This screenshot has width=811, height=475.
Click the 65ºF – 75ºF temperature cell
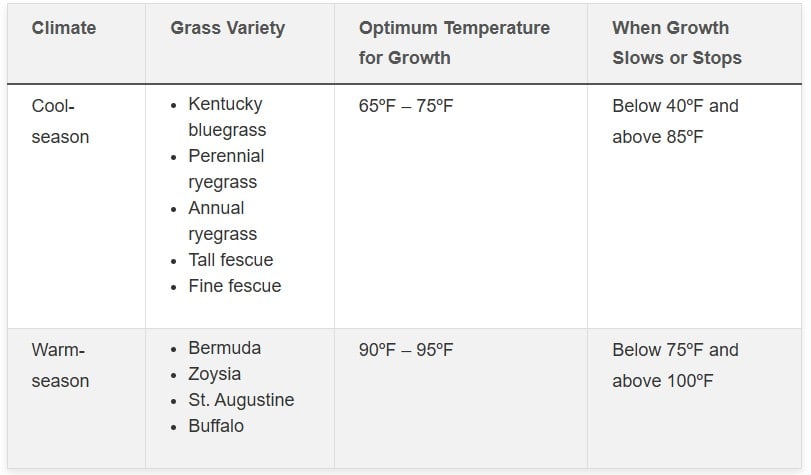pyautogui.click(x=406, y=105)
